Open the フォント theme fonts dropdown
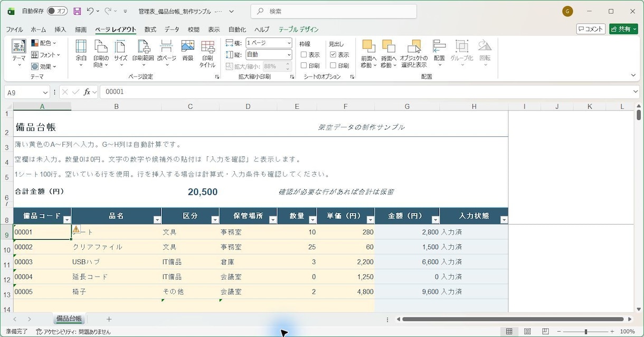The height and width of the screenshot is (337, 644). coord(45,54)
